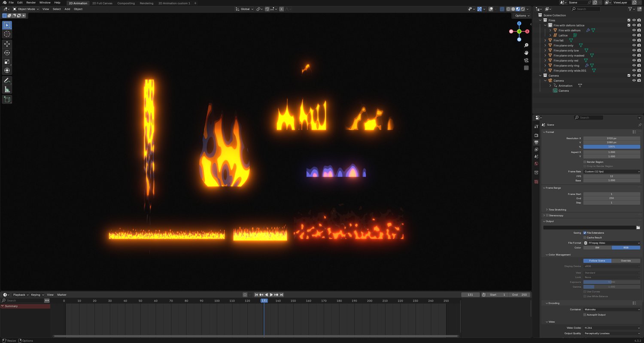Click the Override color management button

626,261
